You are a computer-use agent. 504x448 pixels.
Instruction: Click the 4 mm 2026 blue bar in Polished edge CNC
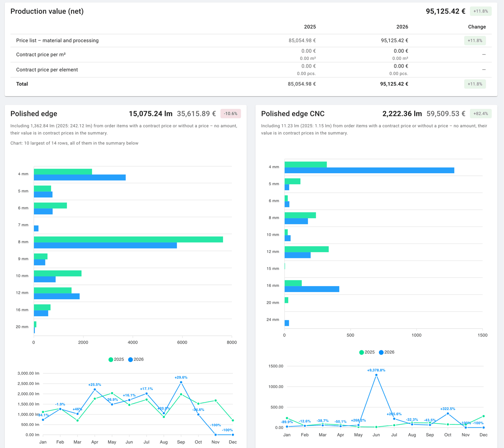click(x=369, y=170)
